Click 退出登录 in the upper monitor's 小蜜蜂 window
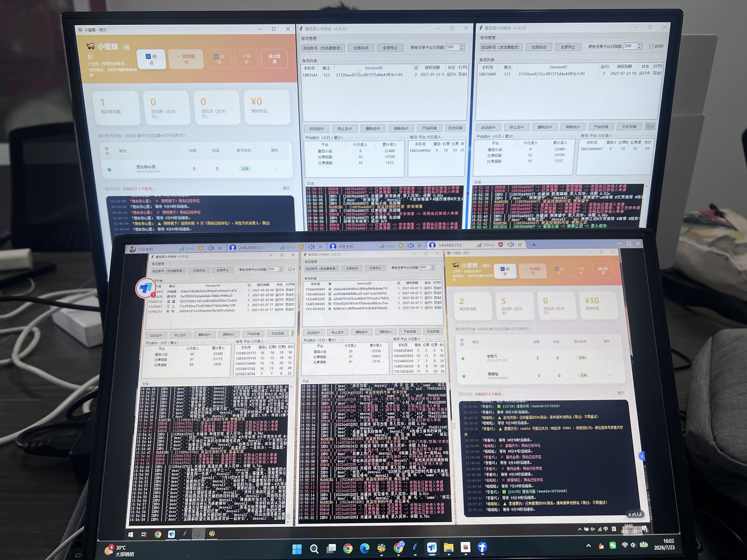Screen dimensions: 747x560 click(x=274, y=58)
